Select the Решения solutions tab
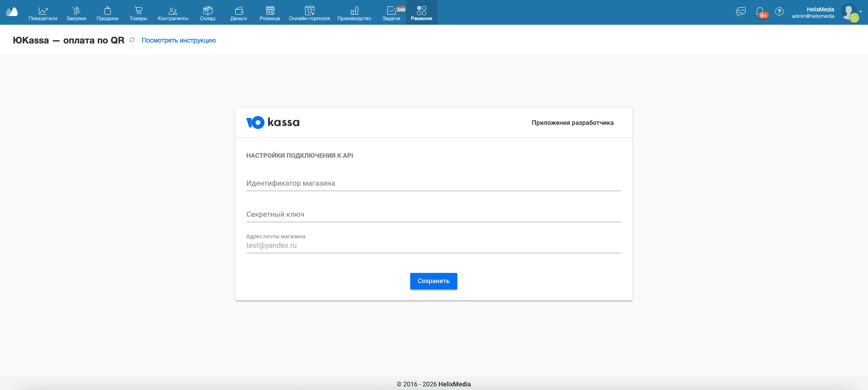 (x=421, y=13)
